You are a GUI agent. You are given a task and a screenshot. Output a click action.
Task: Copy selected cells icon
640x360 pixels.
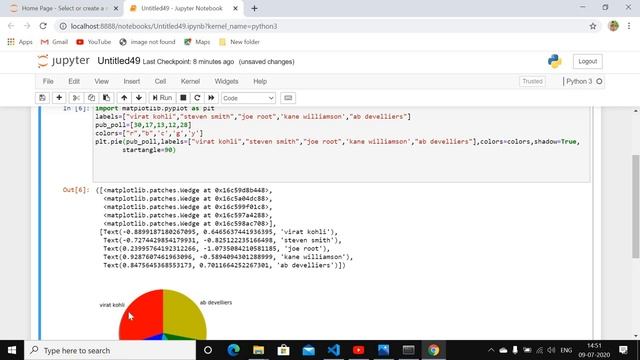91,98
